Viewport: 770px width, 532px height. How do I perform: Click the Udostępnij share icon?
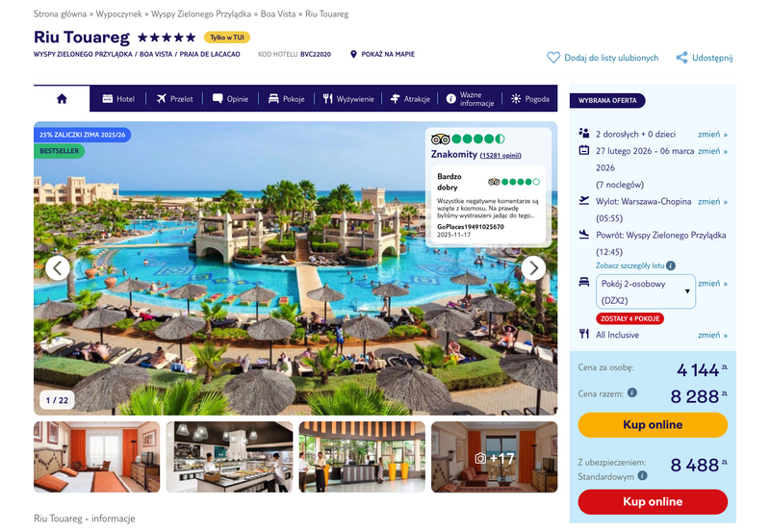[x=681, y=58]
